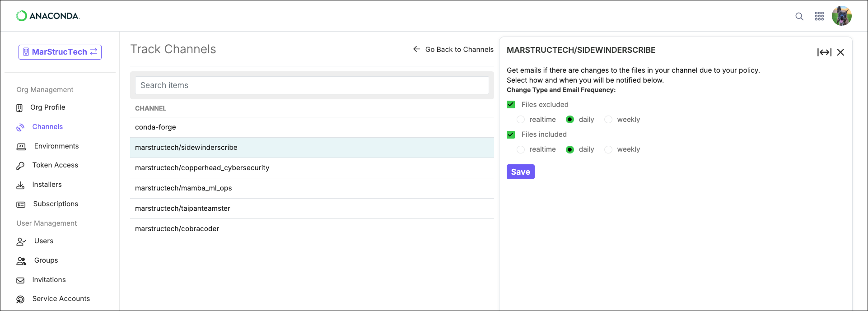Click the Channels sidebar icon

coord(20,127)
